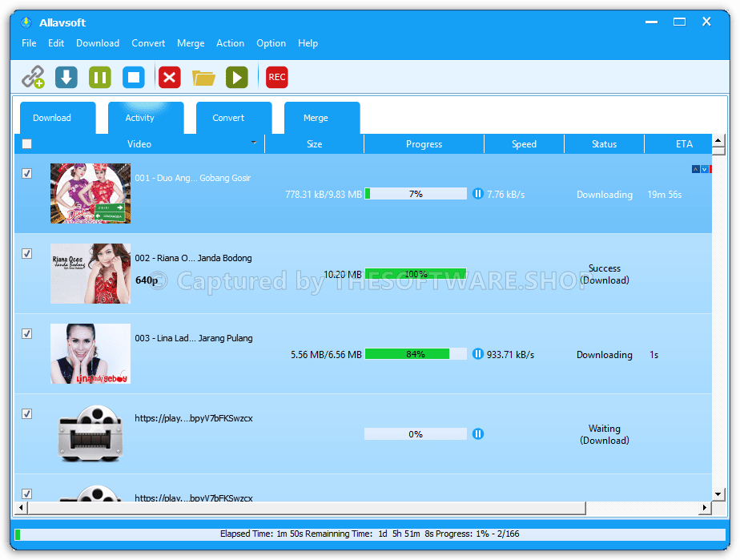The image size is (740, 560).
Task: Uncheck the 002 Riana Janda Bodong checkbox
Action: tap(27, 253)
